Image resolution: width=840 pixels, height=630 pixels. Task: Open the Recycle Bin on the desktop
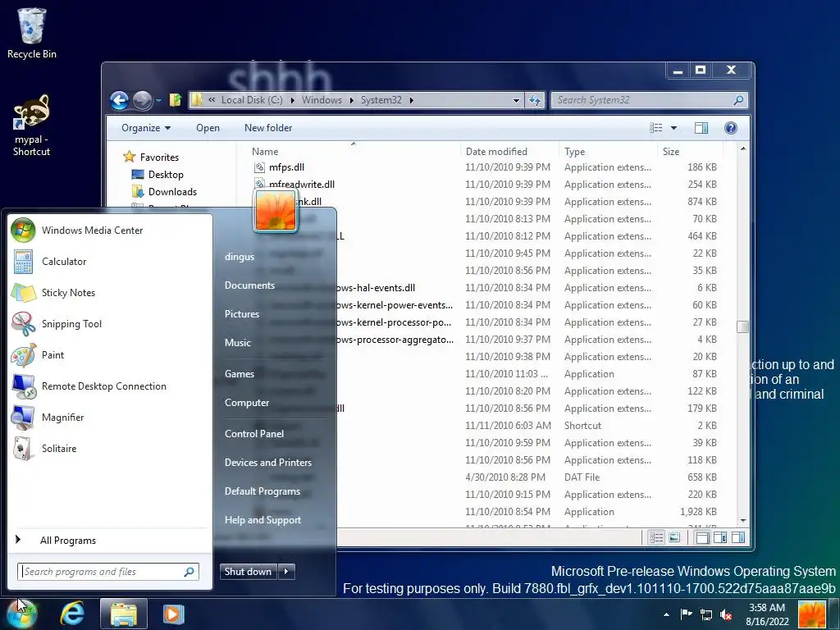[32, 33]
